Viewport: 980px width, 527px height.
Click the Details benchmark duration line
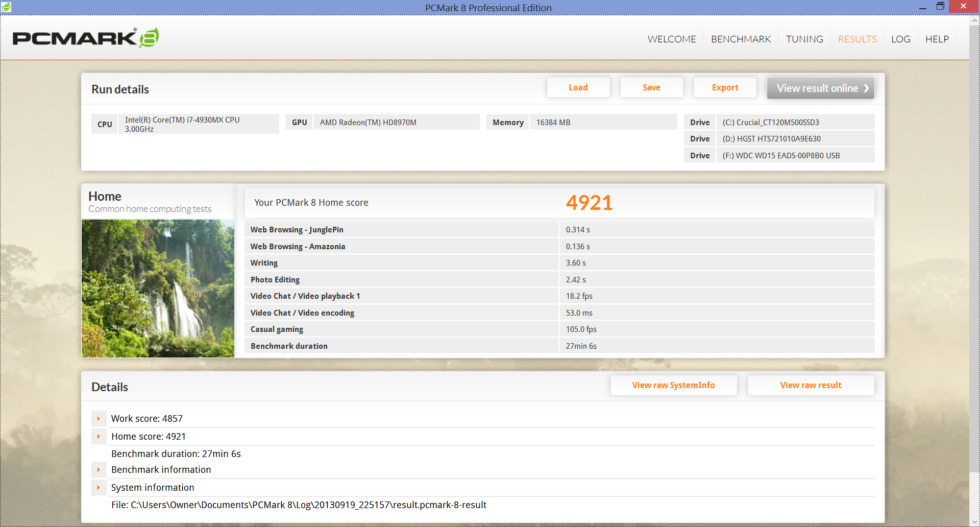(x=176, y=454)
